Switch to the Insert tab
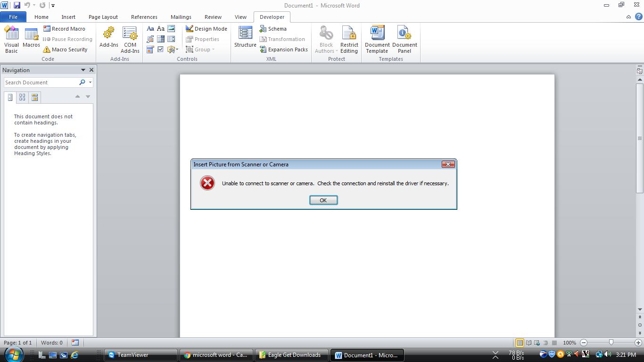This screenshot has height=362, width=644. (x=68, y=17)
